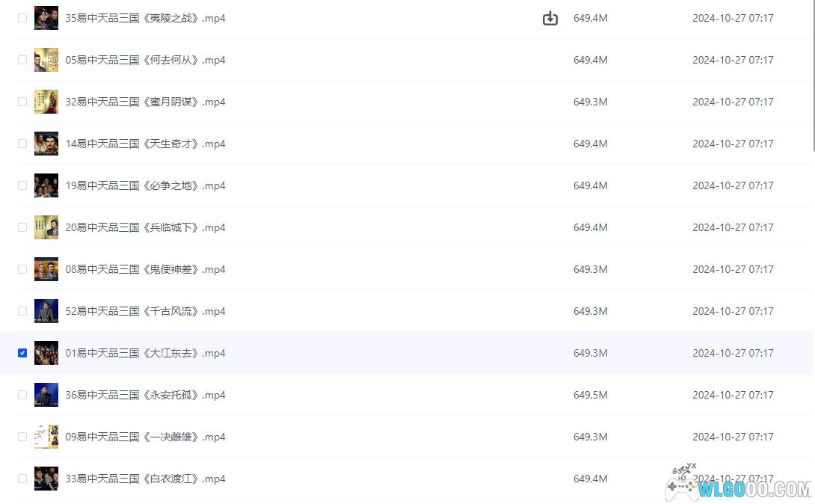Click thumbnail of 05易中天品三国《何去何从》
This screenshot has width=815, height=504.
click(46, 60)
